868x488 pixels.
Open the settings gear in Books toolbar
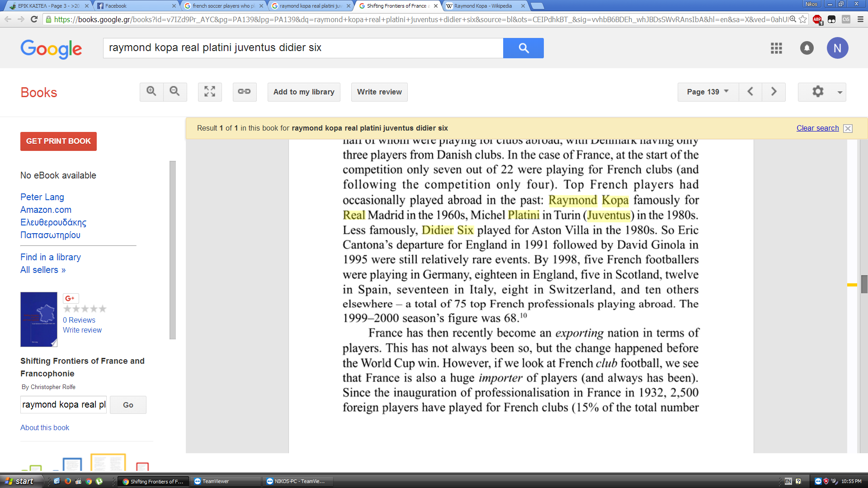tap(818, 92)
